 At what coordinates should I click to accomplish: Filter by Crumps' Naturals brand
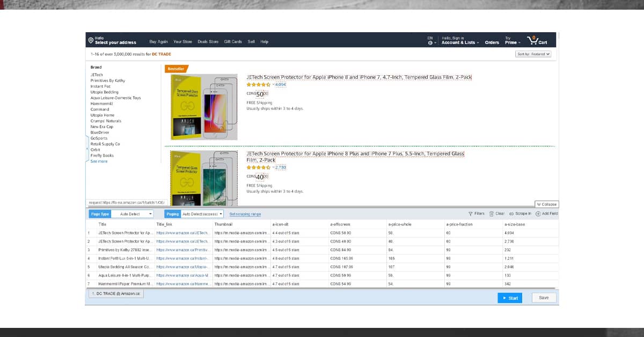[106, 121]
